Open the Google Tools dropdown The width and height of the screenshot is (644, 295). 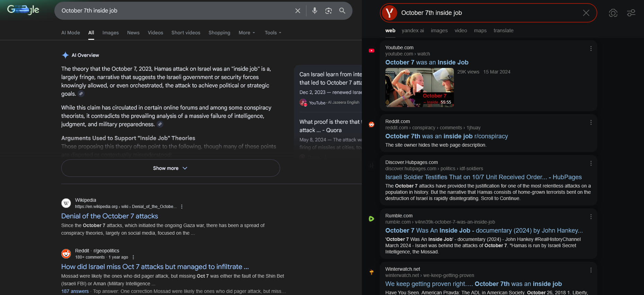coord(273,33)
